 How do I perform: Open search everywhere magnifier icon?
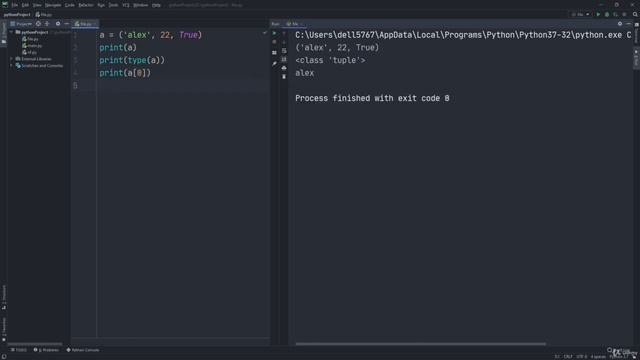coord(635,14)
